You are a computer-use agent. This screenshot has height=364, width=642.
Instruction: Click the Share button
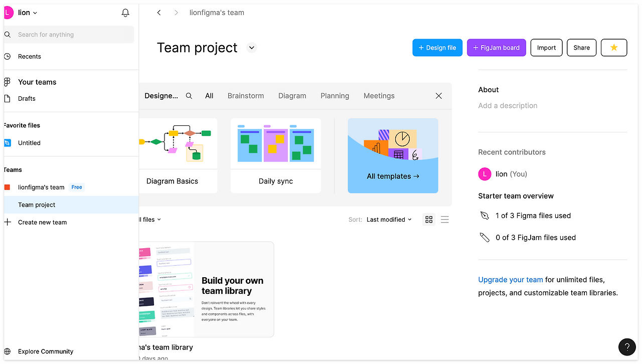[582, 48]
